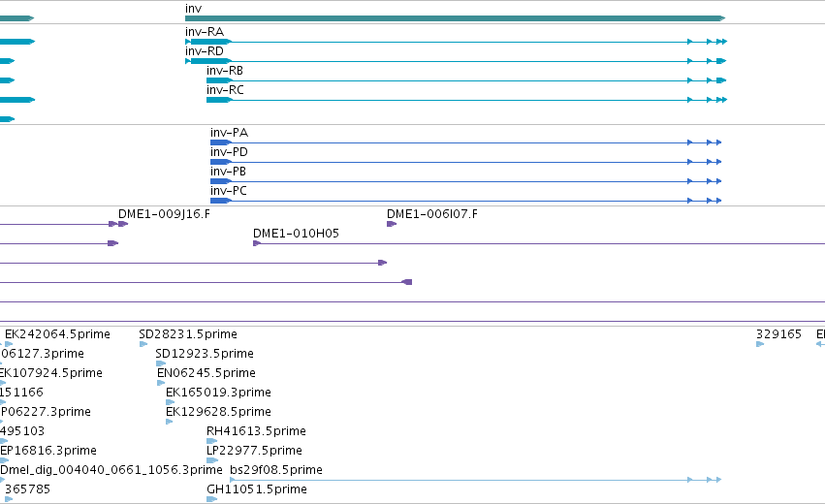
Task: Click the inv-RA first exon block
Action: [210, 42]
